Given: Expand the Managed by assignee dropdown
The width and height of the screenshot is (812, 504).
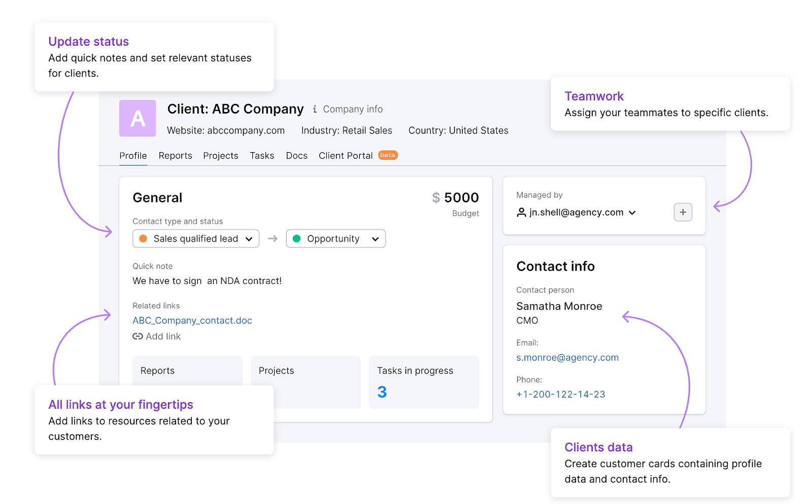Looking at the screenshot, I should pyautogui.click(x=632, y=213).
